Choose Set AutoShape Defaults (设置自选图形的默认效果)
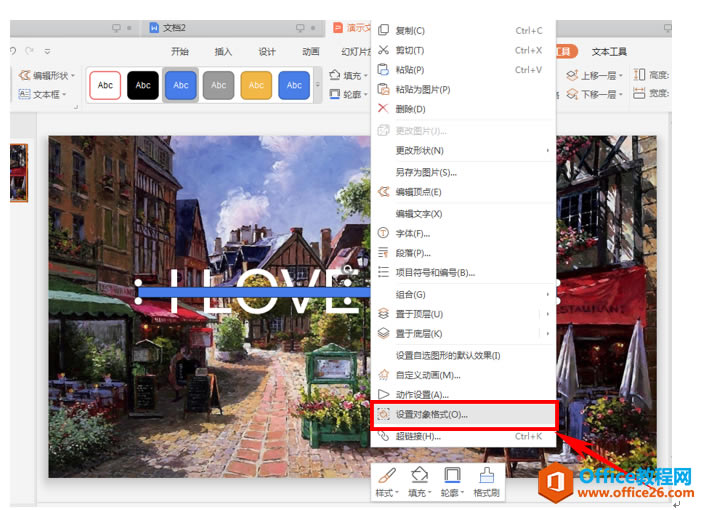Viewport: 701px width, 510px height. tap(463, 355)
